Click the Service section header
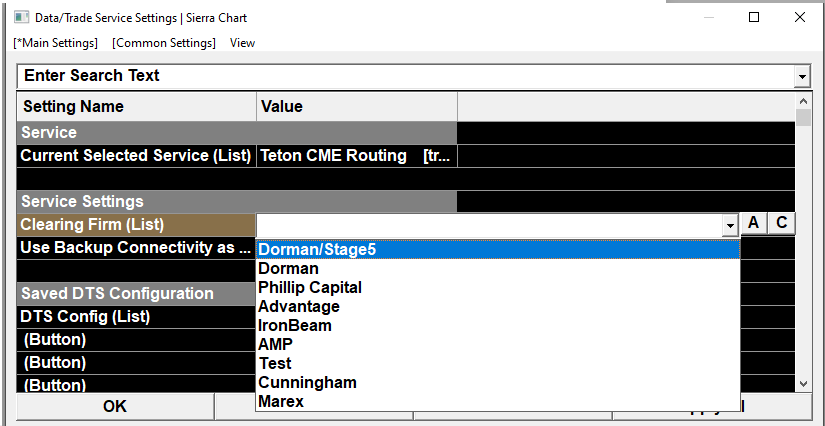 click(237, 133)
